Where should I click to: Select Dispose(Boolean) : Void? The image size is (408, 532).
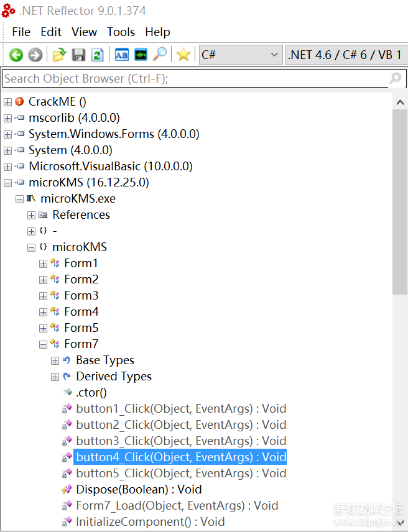pos(139,489)
